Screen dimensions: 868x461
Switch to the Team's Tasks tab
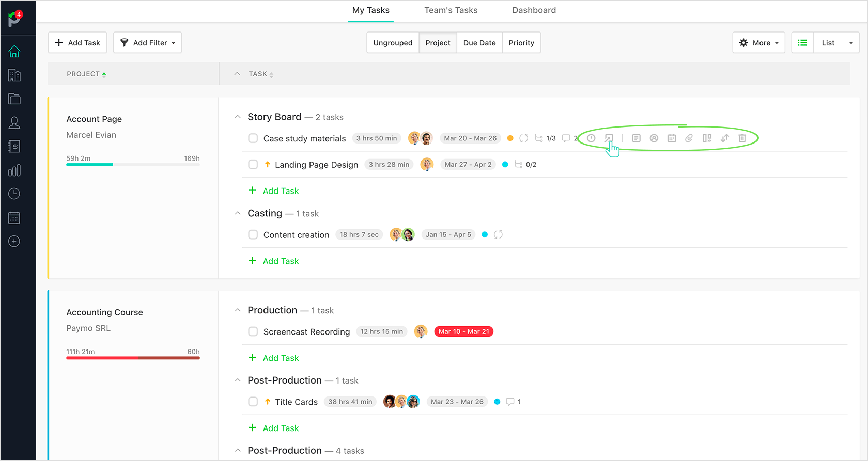(x=451, y=10)
